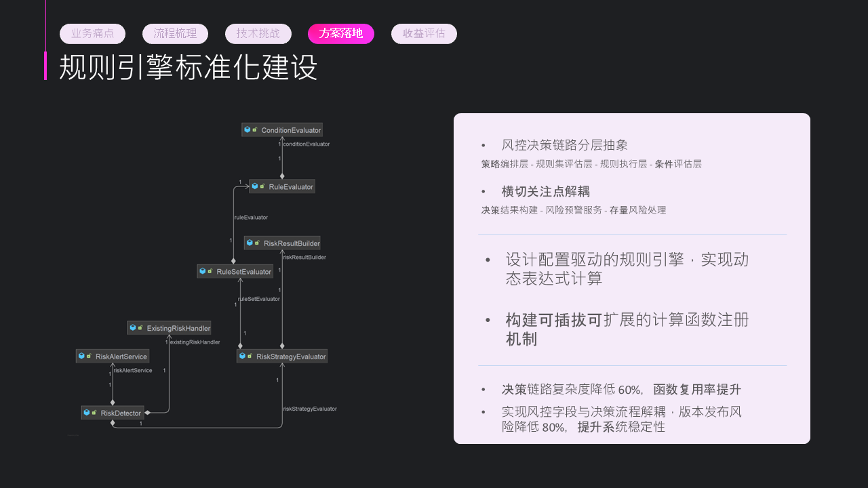This screenshot has width=868, height=488.
Task: Click the class icon beside ConditionEvaluator
Action: [248, 129]
